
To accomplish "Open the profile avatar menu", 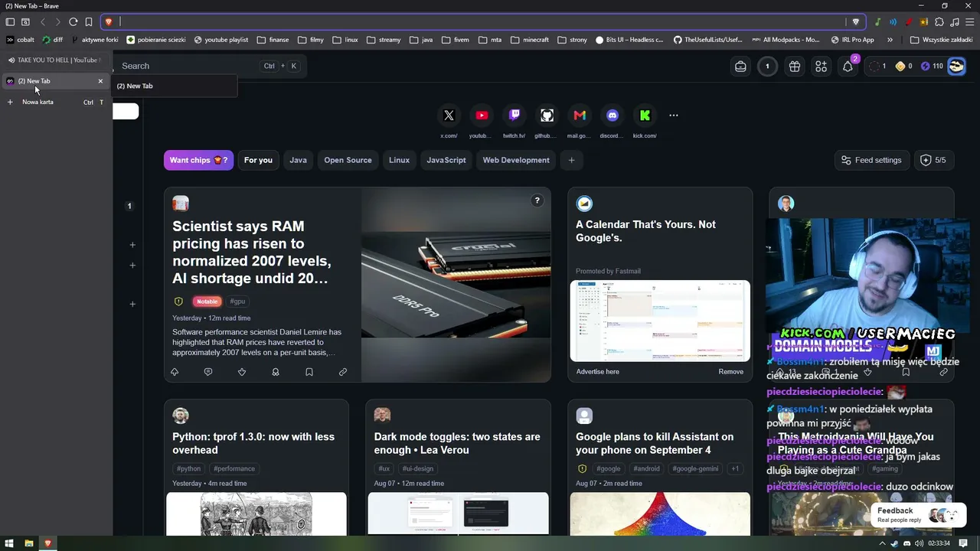I will [956, 67].
